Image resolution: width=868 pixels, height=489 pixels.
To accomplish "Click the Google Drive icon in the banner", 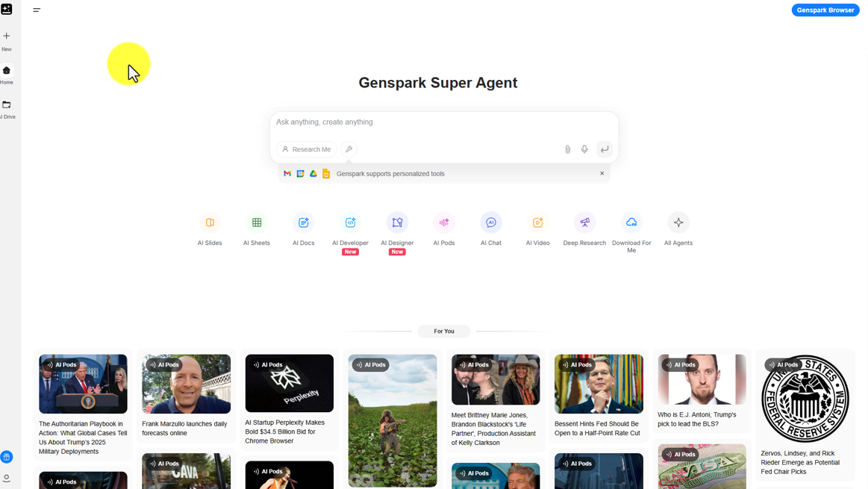I will click(x=313, y=174).
